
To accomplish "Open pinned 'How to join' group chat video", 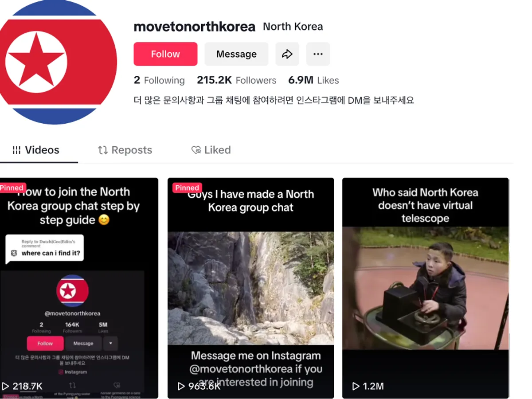I will point(79,288).
